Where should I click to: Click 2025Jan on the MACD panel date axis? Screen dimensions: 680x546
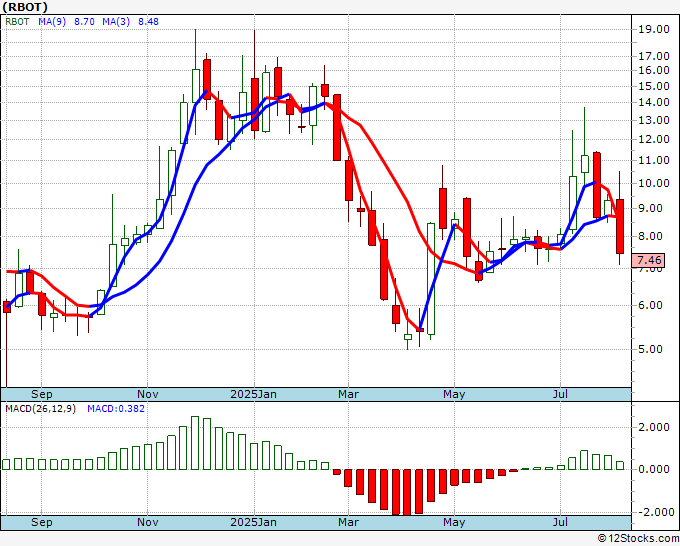(253, 522)
